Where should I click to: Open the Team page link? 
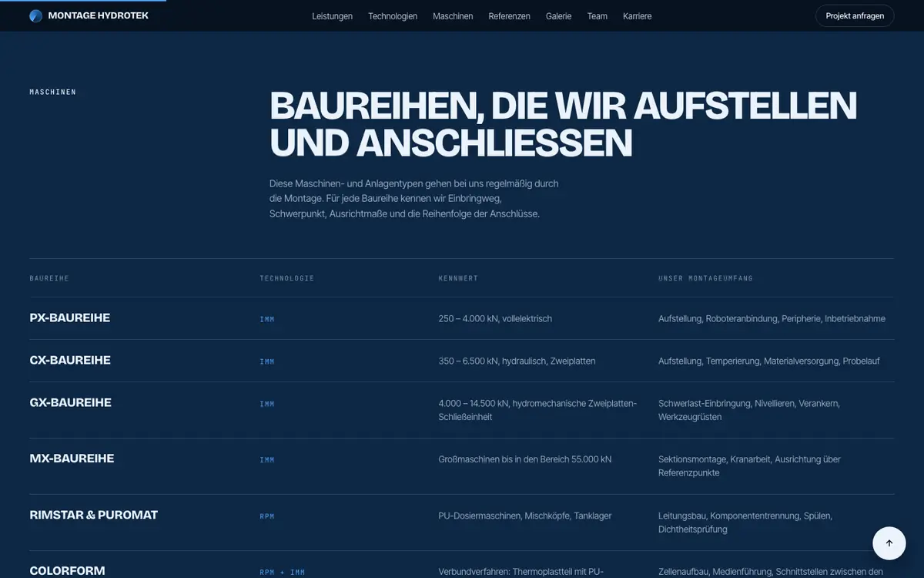click(598, 16)
